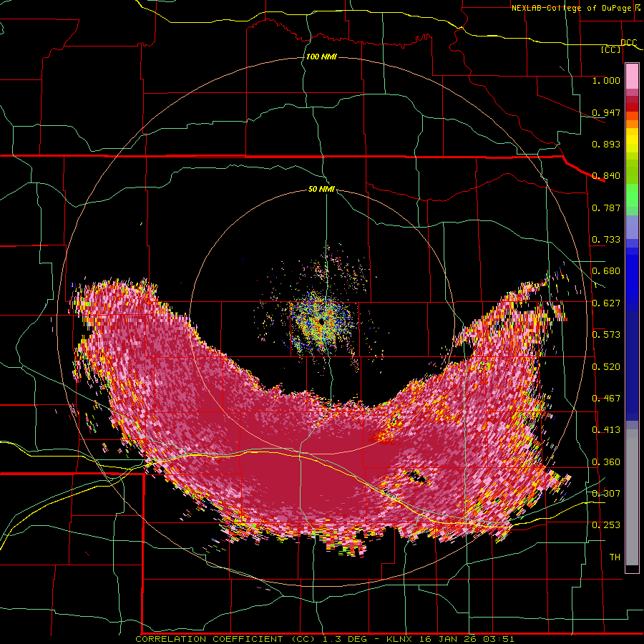Viewport: 644px width, 644px height.
Task: Pick the bright green color bar segment
Action: click(632, 195)
